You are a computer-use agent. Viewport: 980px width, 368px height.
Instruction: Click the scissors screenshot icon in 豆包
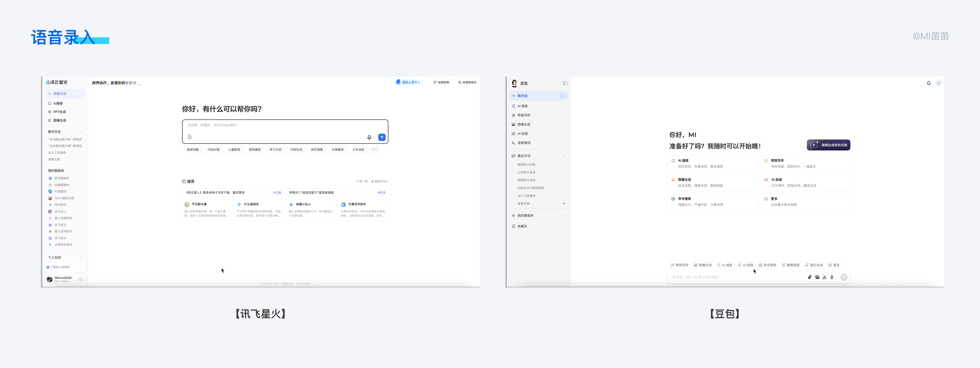[x=824, y=277]
